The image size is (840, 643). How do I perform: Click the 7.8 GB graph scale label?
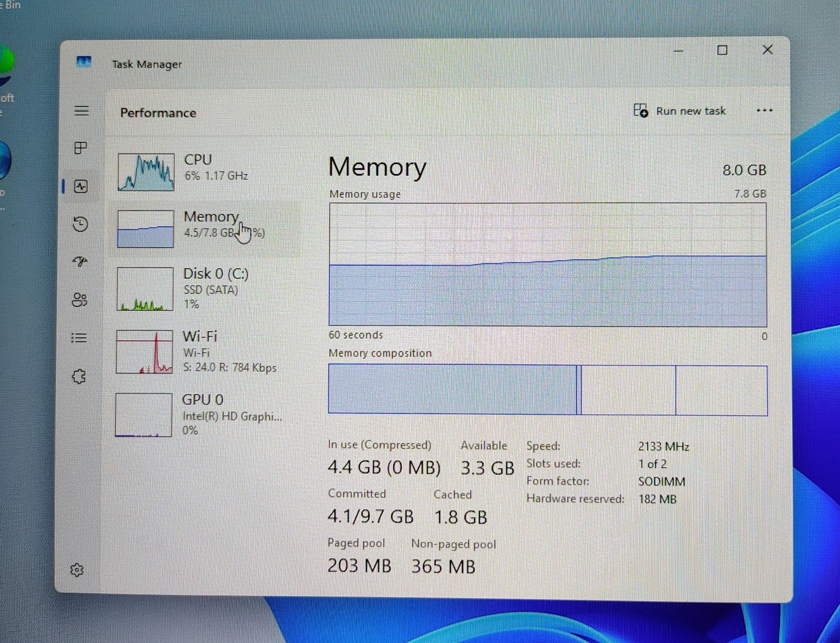pos(750,194)
